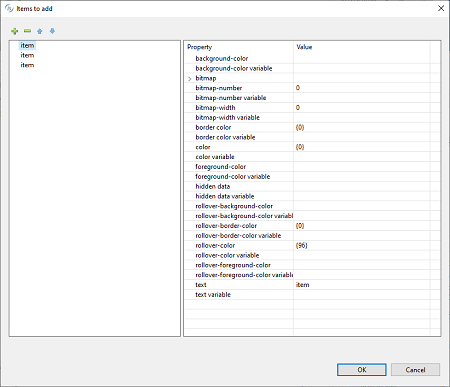Edit the bitmap-number value field
This screenshot has height=387, width=450.
(x=362, y=88)
